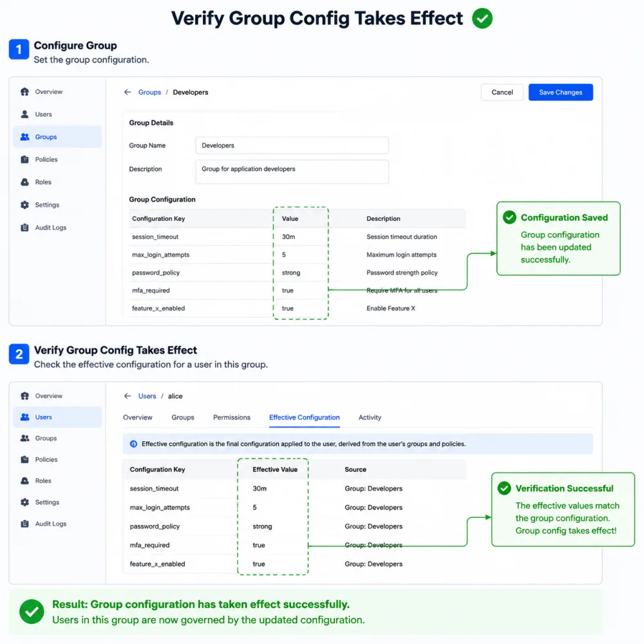The height and width of the screenshot is (644, 644).
Task: Click the Description text field
Action: click(292, 172)
